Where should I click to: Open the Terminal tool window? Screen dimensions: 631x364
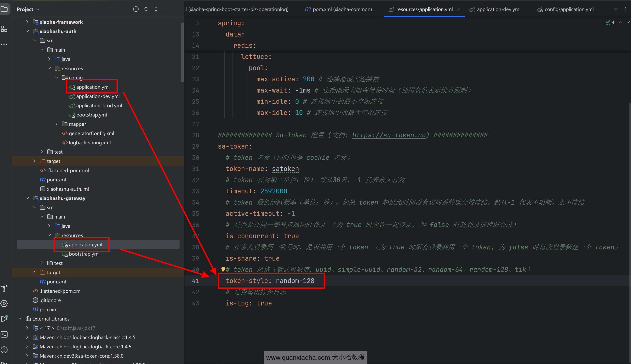tap(4, 334)
